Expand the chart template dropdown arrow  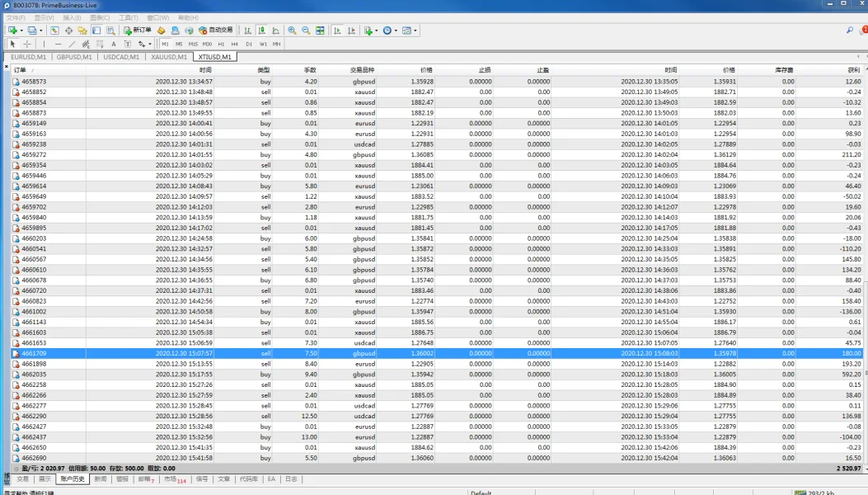pyautogui.click(x=415, y=31)
